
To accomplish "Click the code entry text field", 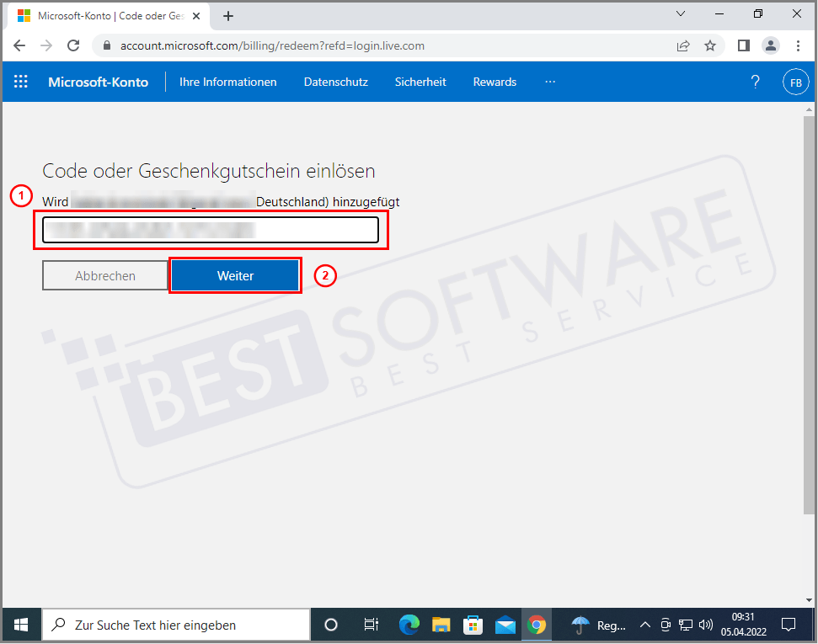I will [211, 230].
